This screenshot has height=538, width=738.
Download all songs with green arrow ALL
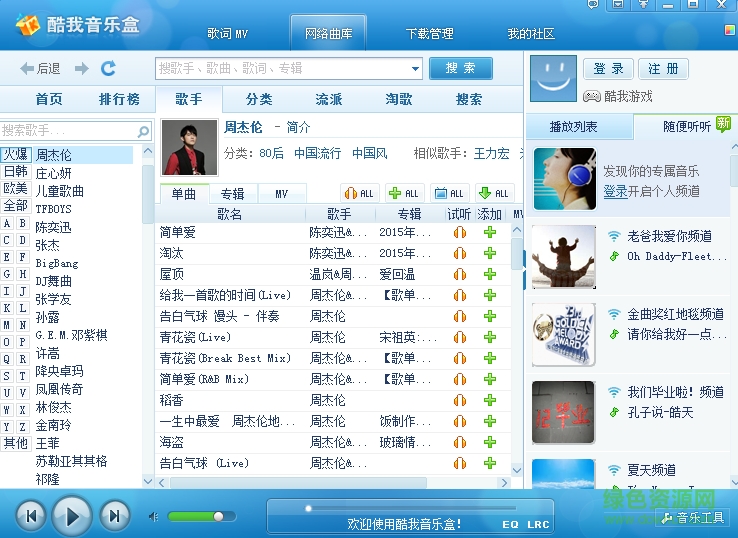(x=494, y=193)
